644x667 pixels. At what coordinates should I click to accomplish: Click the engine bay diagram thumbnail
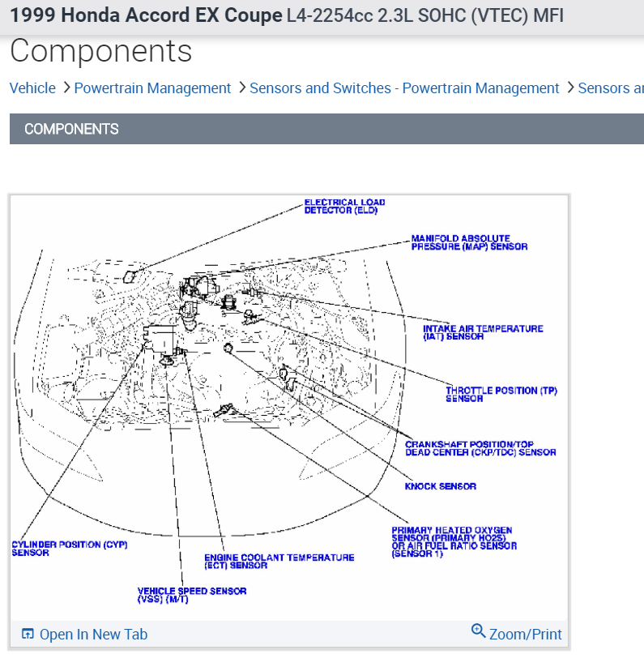[x=289, y=408]
